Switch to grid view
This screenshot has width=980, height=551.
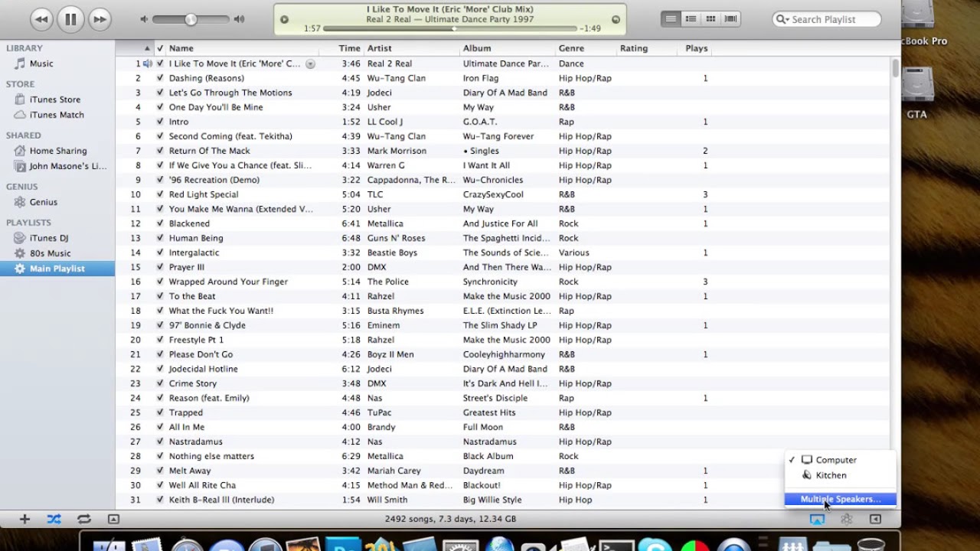coord(710,19)
